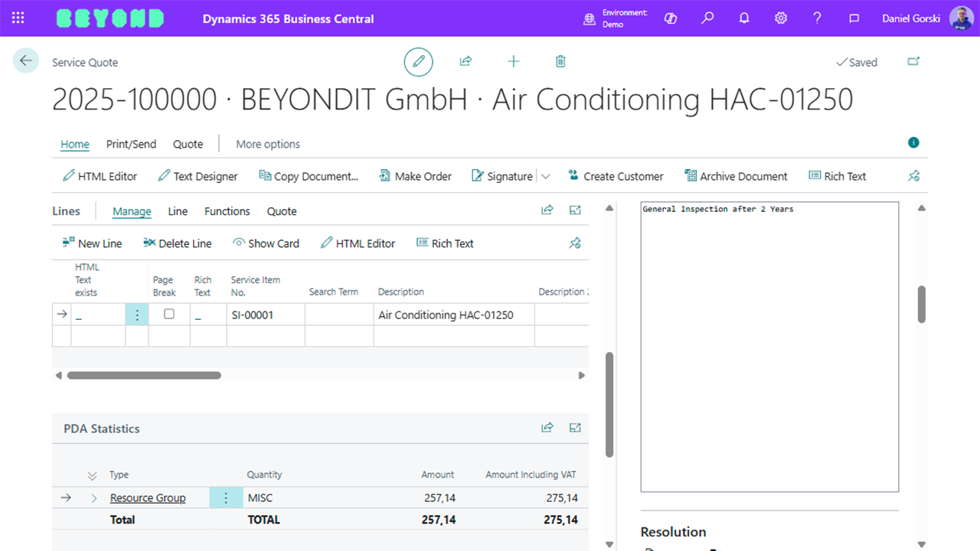
Task: Click the Lines horizontal scrollbar
Action: (x=144, y=376)
